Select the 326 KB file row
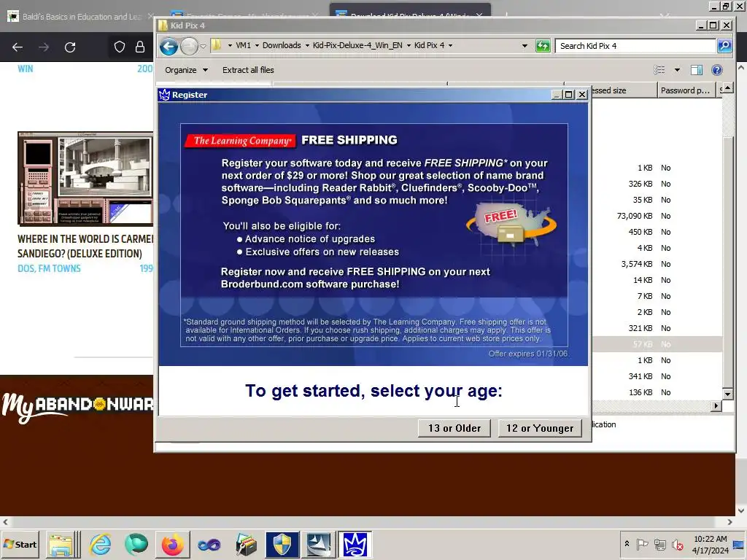 [657, 184]
